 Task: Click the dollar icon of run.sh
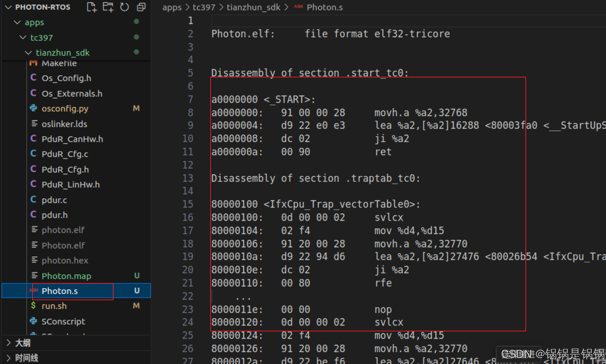tap(33, 306)
